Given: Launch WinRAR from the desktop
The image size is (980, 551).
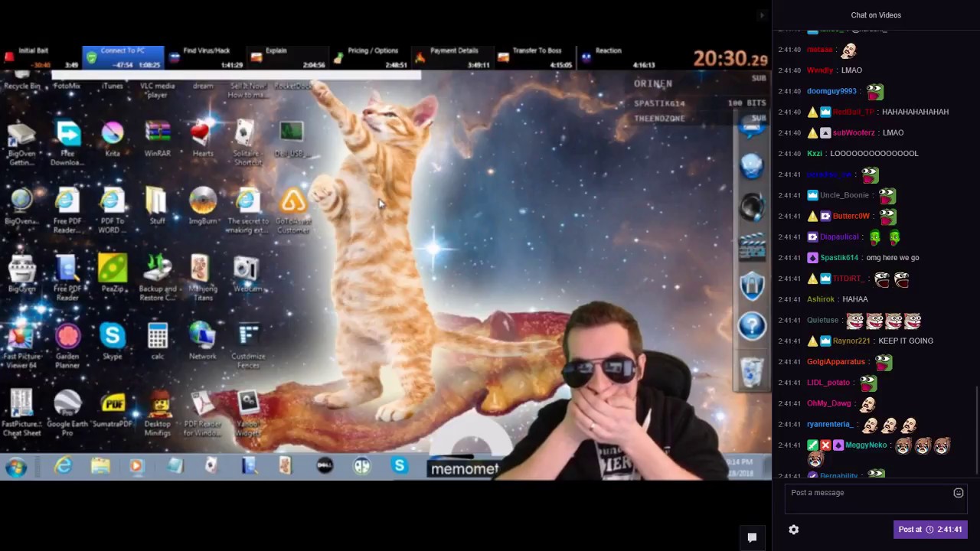Looking at the screenshot, I should (x=157, y=139).
